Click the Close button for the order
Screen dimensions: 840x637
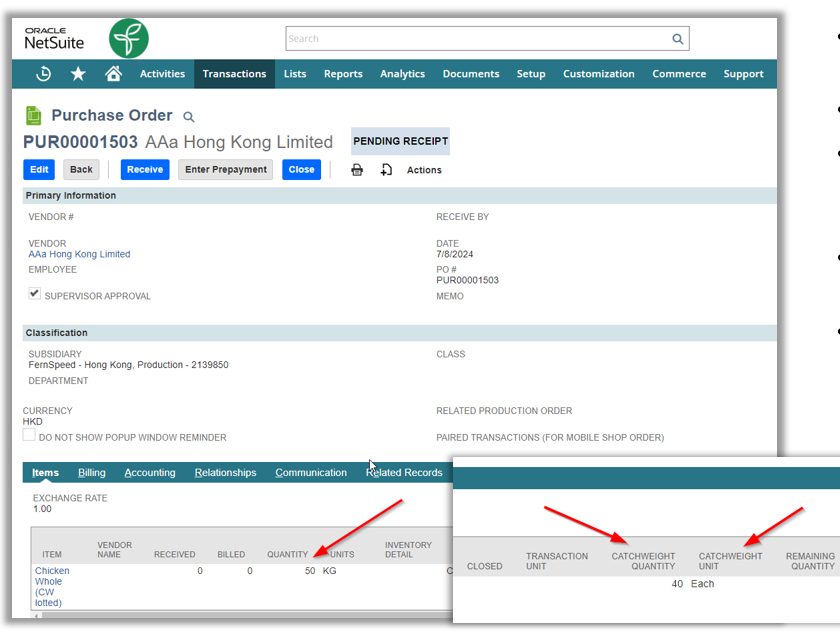click(x=302, y=169)
